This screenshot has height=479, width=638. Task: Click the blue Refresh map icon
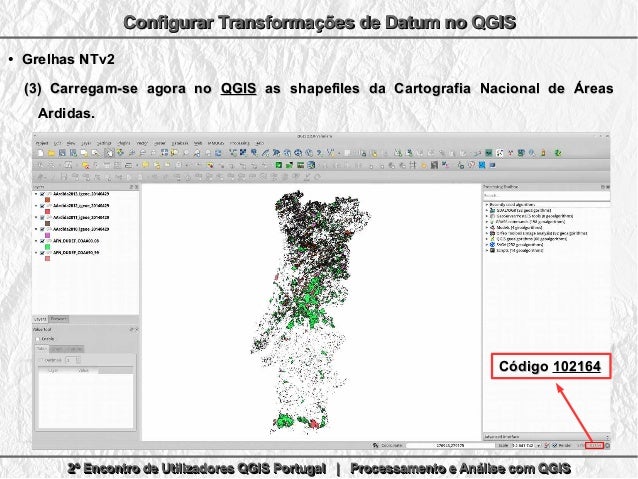(218, 153)
